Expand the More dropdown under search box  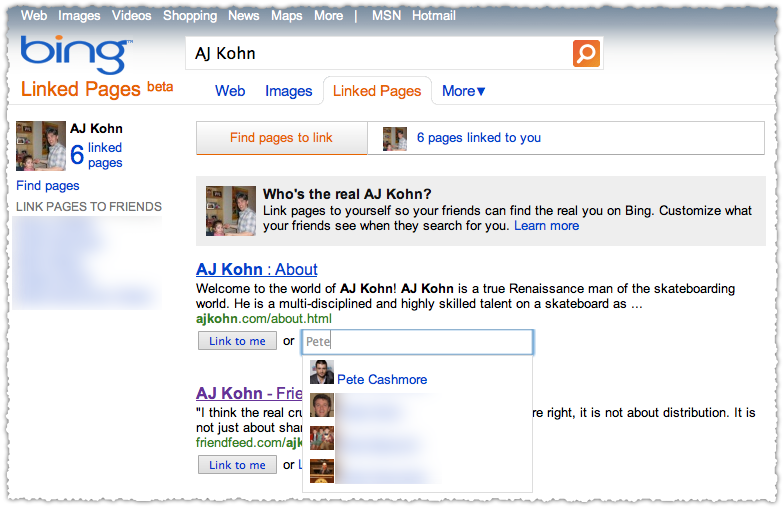tap(464, 91)
